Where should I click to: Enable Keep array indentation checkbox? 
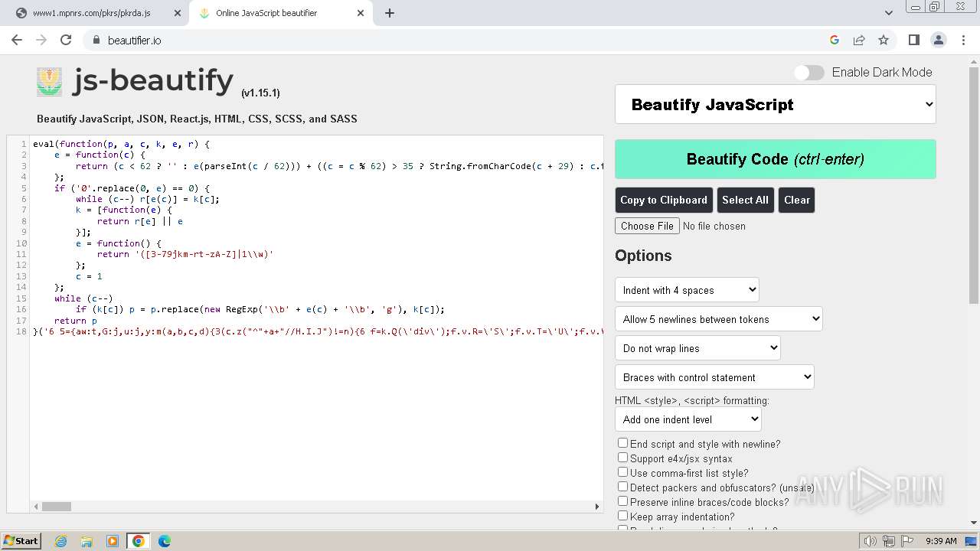622,516
